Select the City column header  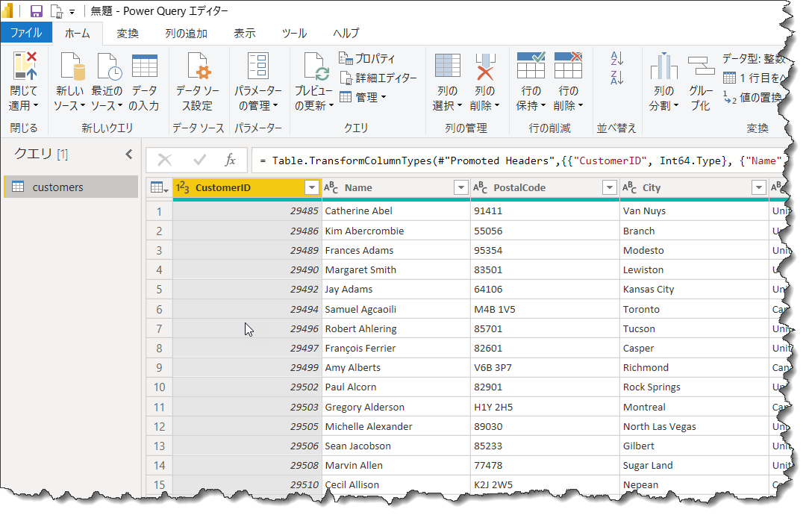tap(694, 187)
